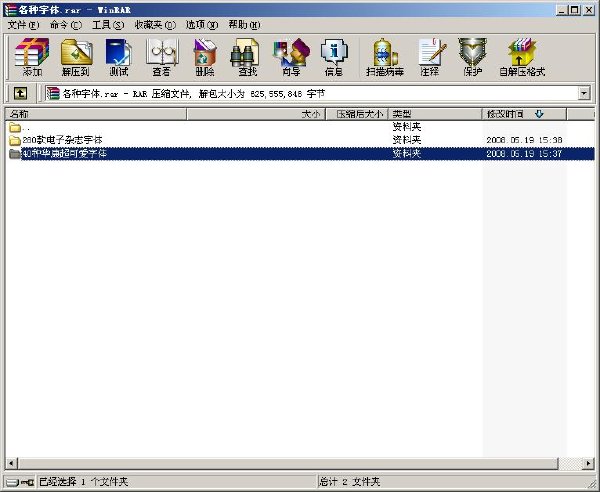Click the WinRAR title bar app icon
This screenshot has height=492, width=600.
tap(10, 10)
